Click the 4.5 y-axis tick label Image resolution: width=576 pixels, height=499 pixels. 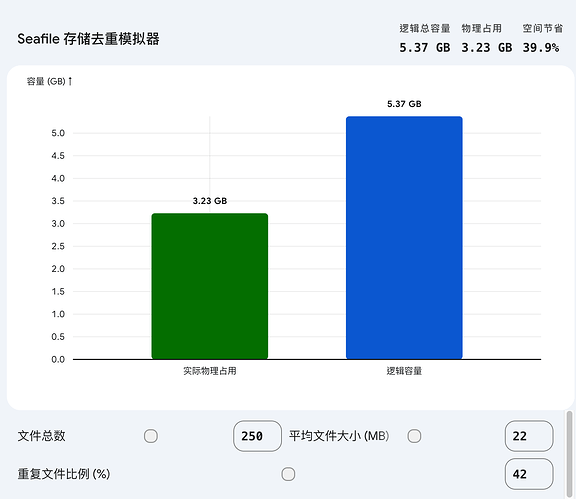[x=58, y=156]
